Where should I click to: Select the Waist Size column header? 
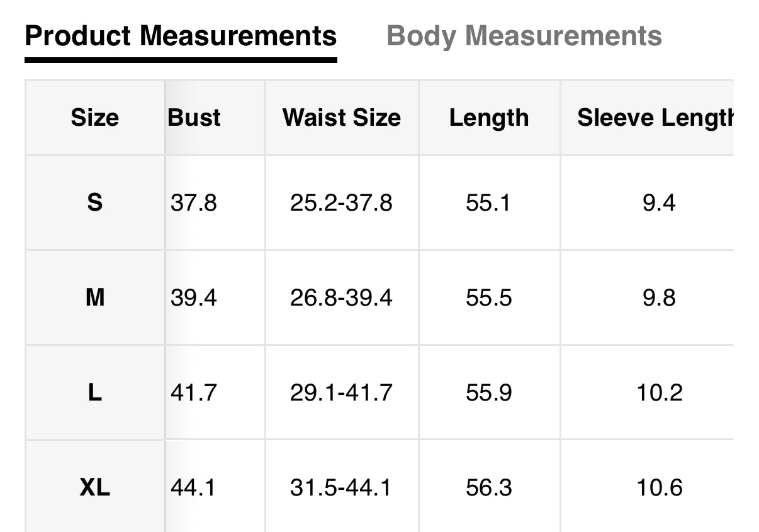point(341,118)
